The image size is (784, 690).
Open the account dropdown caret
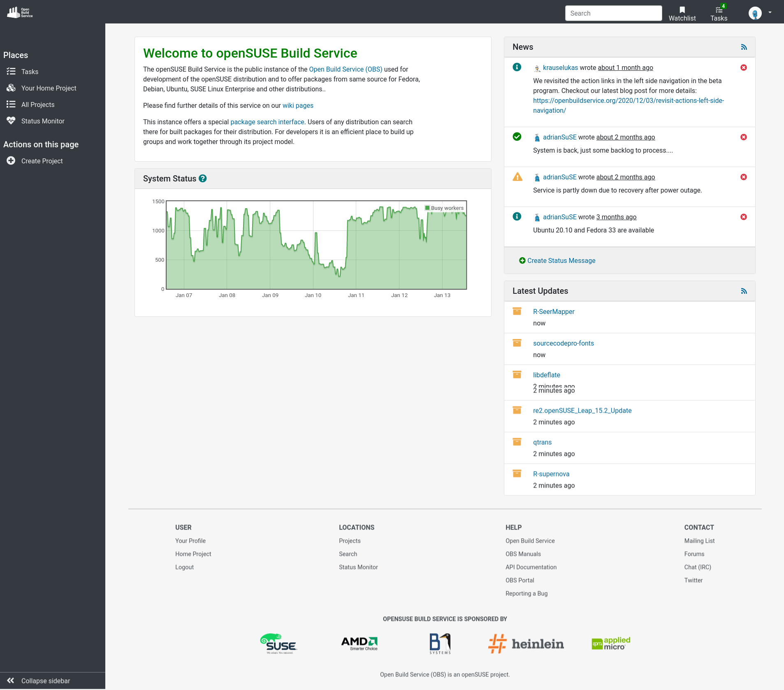coord(770,13)
